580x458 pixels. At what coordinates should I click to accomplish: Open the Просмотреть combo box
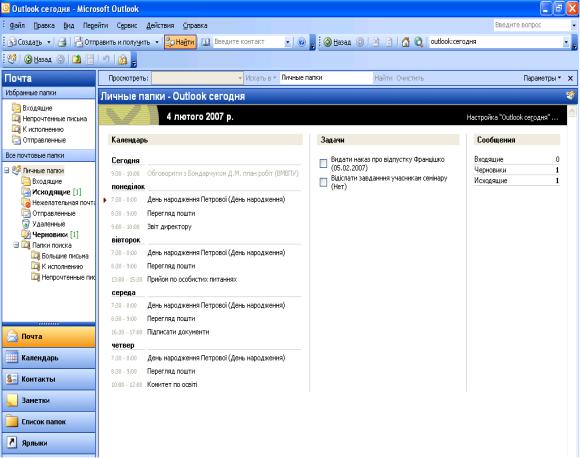(198, 78)
